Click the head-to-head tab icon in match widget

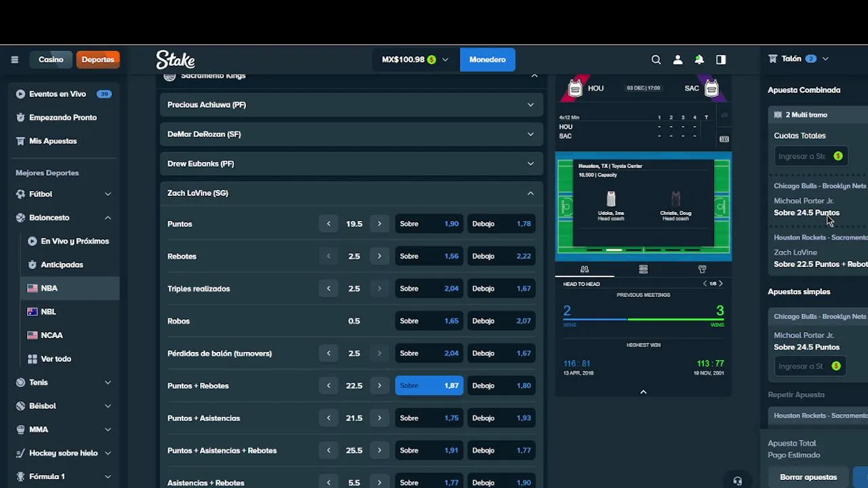tap(585, 270)
